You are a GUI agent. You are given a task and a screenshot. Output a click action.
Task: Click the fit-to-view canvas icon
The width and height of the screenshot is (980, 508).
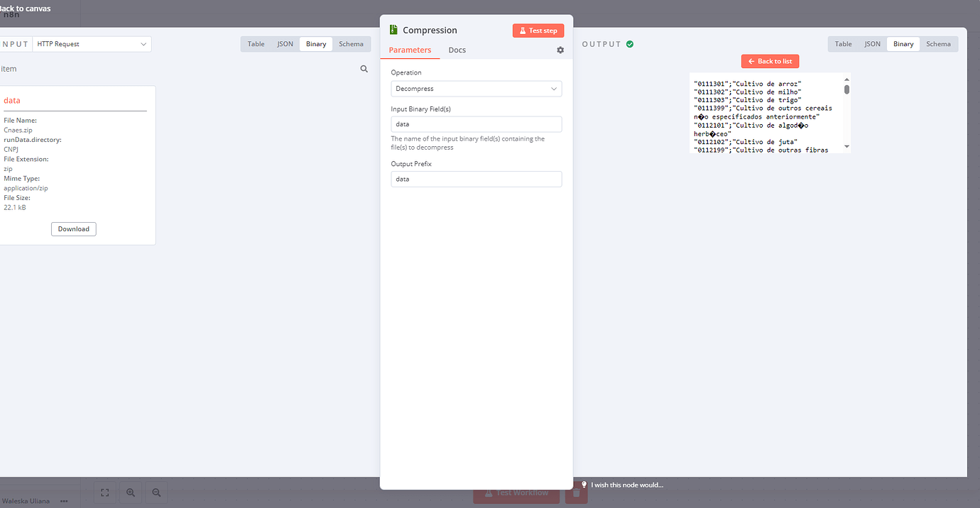point(104,492)
